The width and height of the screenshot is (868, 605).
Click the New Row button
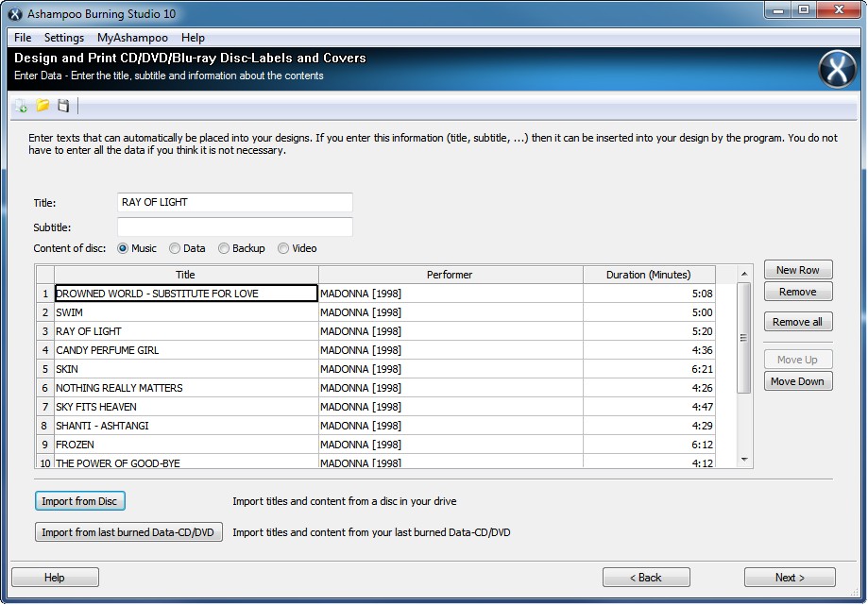[797, 270]
